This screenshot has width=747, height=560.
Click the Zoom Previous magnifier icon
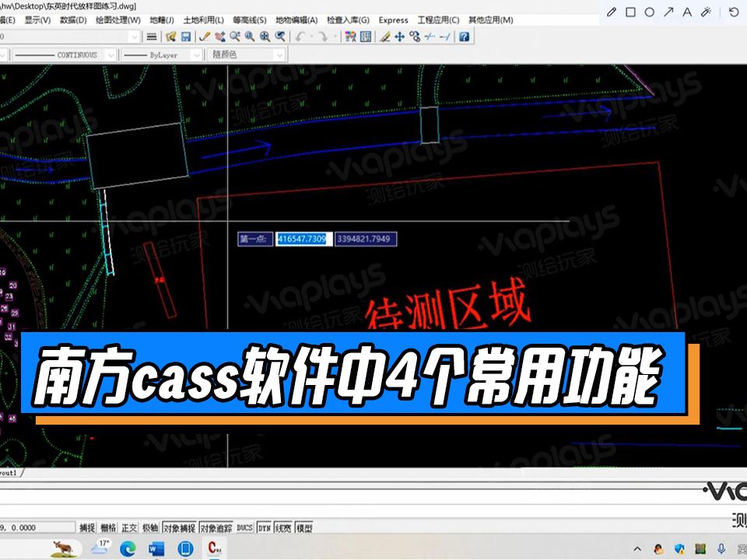[x=280, y=36]
